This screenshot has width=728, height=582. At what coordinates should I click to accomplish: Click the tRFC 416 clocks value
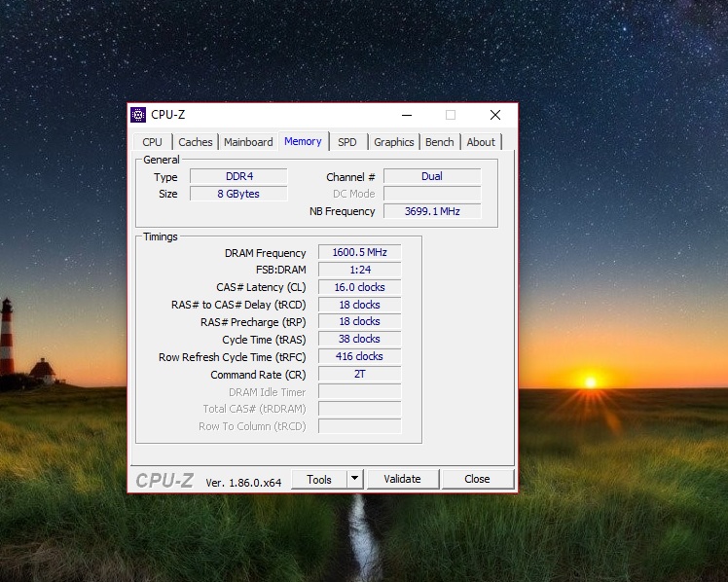pyautogui.click(x=359, y=356)
